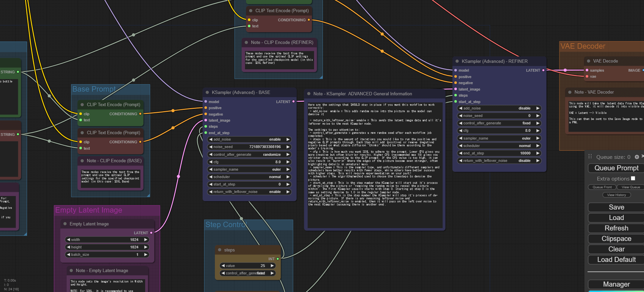Enable the Extra options checkbox
This screenshot has height=292, width=644.
(x=633, y=178)
